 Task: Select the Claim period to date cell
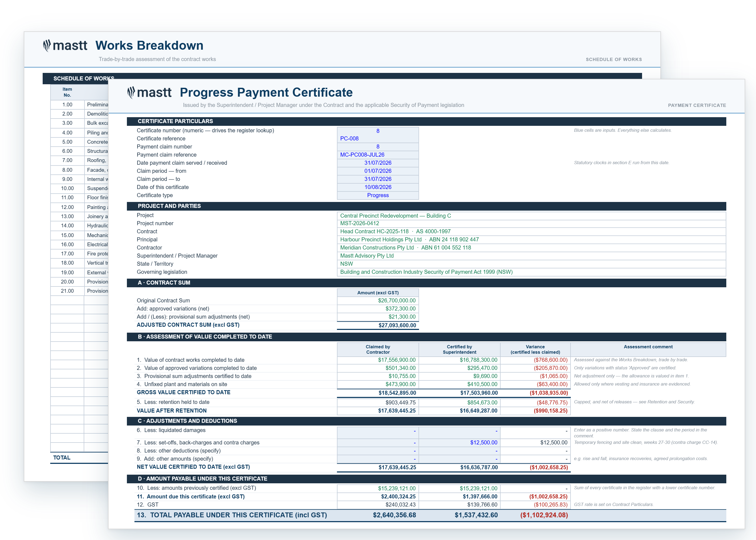pyautogui.click(x=378, y=179)
